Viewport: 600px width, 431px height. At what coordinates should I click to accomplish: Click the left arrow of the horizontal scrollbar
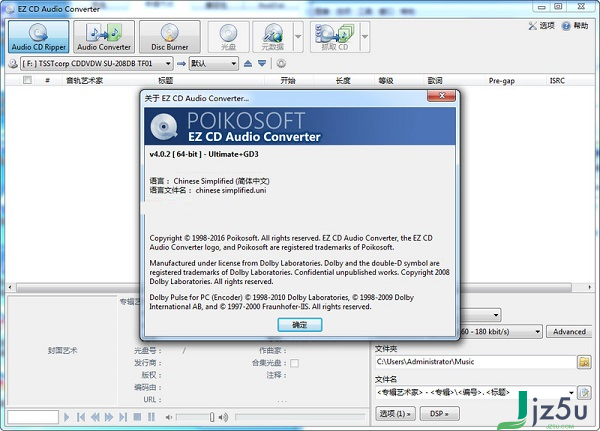pyautogui.click(x=10, y=287)
